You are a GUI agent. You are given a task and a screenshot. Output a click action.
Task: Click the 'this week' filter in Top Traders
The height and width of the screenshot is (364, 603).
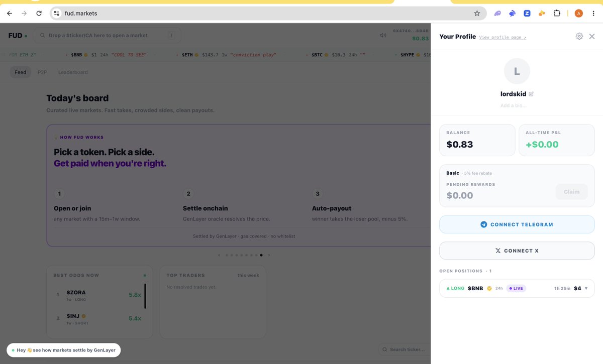(x=248, y=275)
